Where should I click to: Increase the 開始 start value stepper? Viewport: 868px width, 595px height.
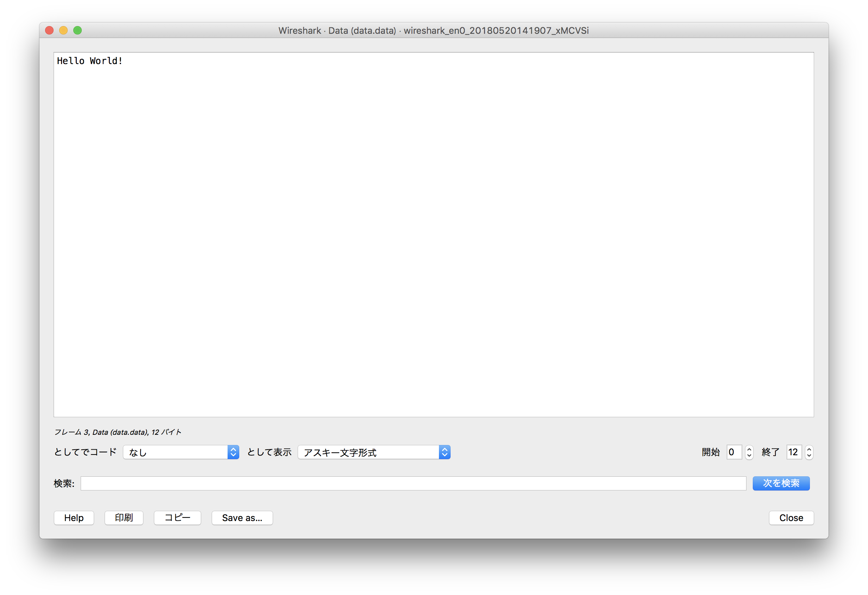coord(749,449)
